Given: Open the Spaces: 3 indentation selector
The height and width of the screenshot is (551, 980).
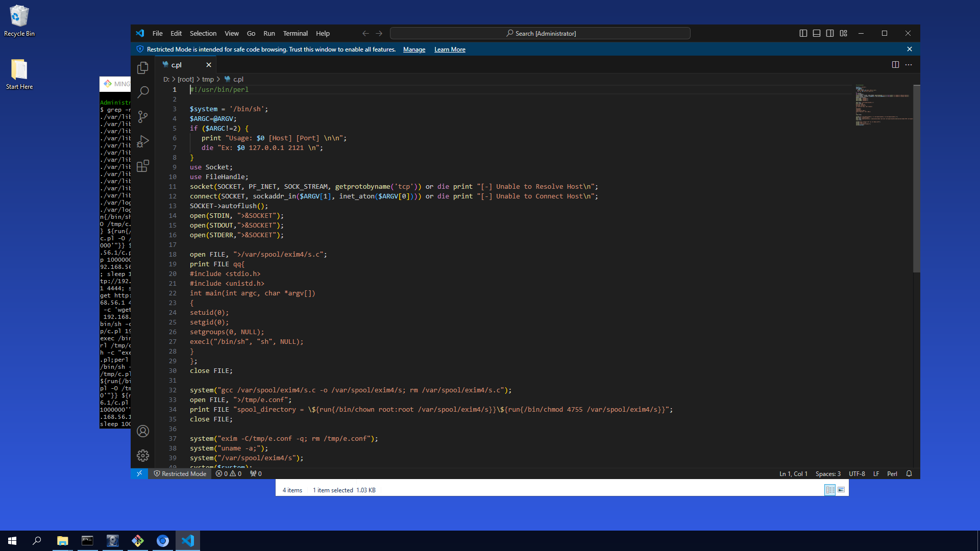Looking at the screenshot, I should point(827,474).
